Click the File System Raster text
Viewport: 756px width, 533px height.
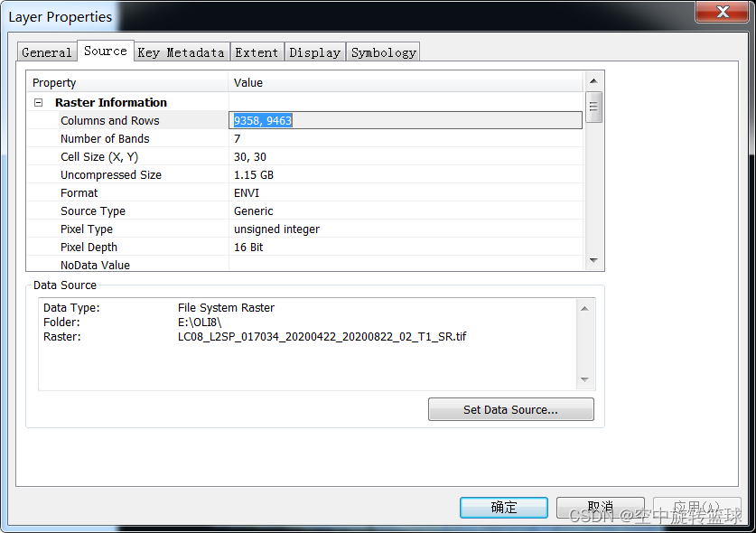[x=226, y=308]
